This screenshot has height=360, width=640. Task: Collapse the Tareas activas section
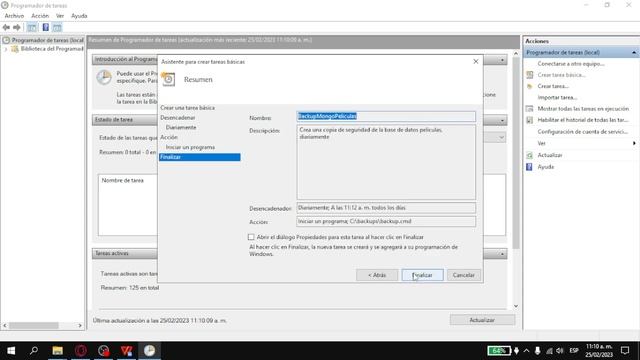click(502, 254)
